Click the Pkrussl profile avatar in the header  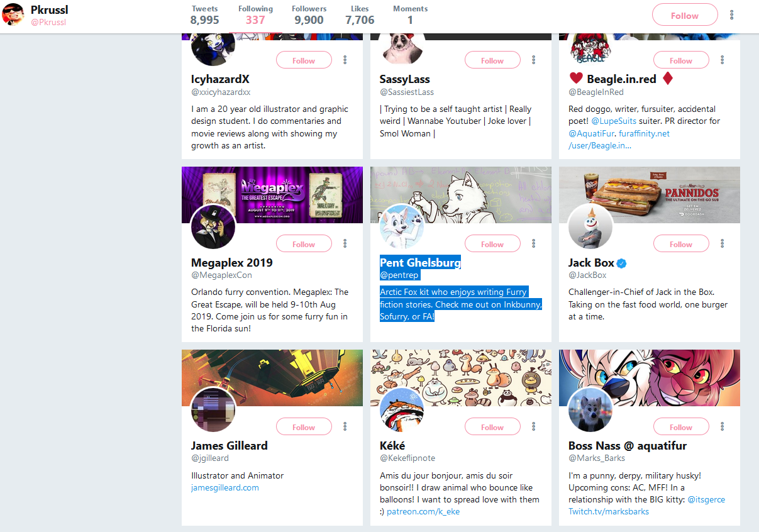(13, 14)
